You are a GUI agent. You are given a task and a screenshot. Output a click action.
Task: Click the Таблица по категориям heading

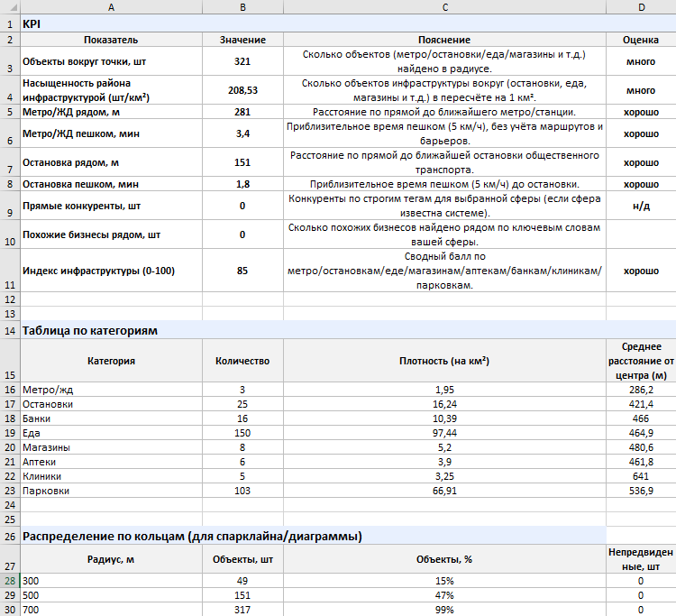[111, 331]
